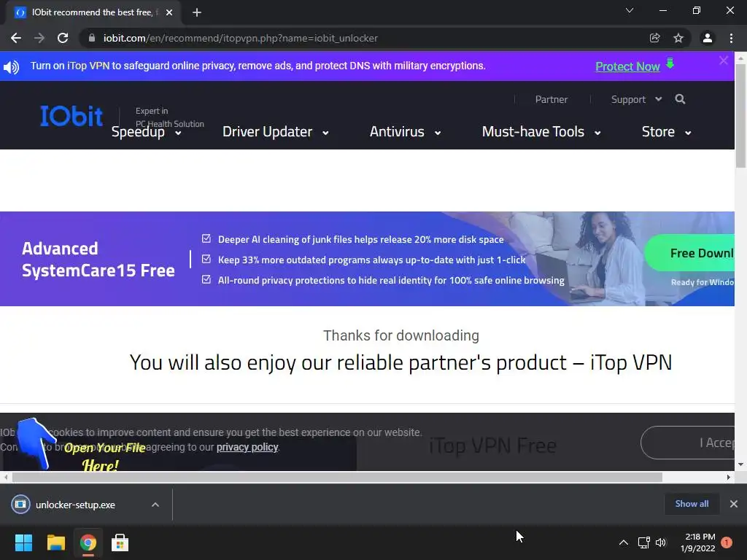Click checkmark beside All-round privacy protections line
This screenshot has width=747, height=560.
(x=206, y=279)
